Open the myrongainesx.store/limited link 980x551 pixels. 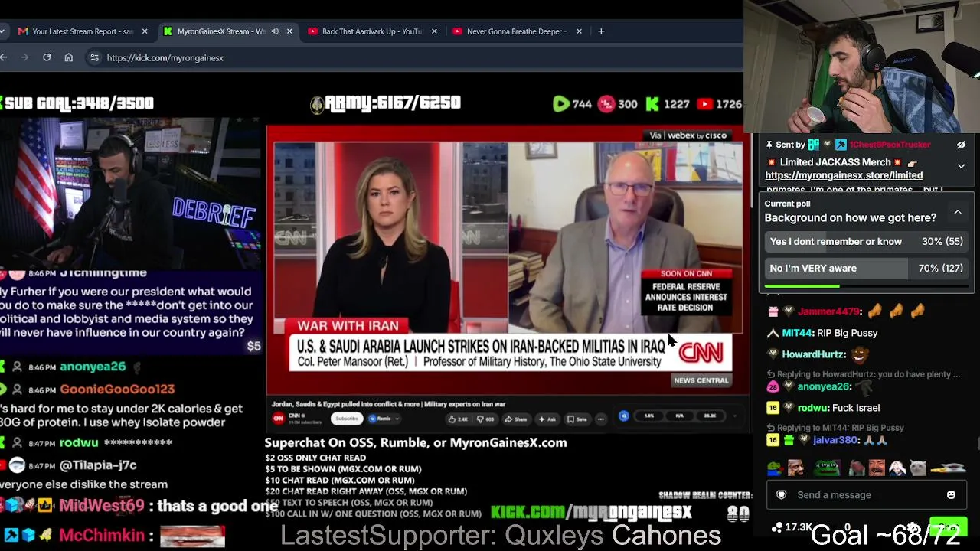click(844, 175)
